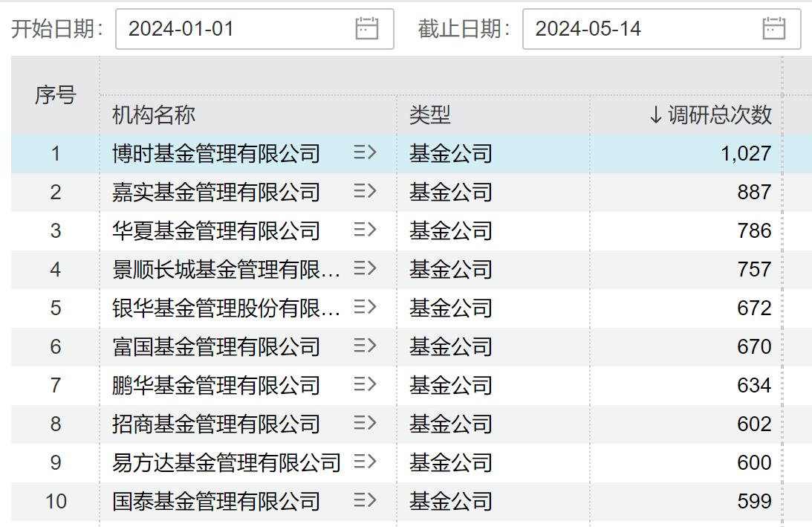812x527 pixels.
Task: Open details icon for 华夏基金管理有限公司
Action: pos(365,230)
